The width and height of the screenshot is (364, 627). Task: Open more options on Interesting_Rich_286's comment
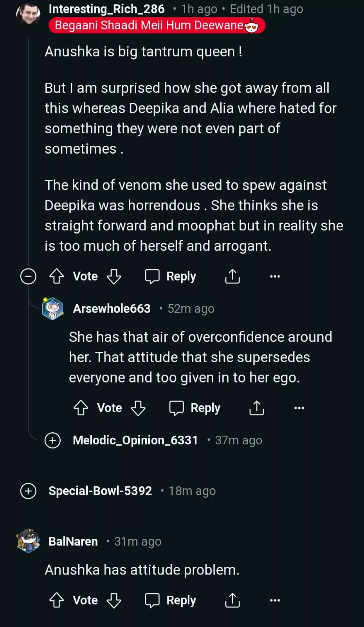(x=275, y=276)
